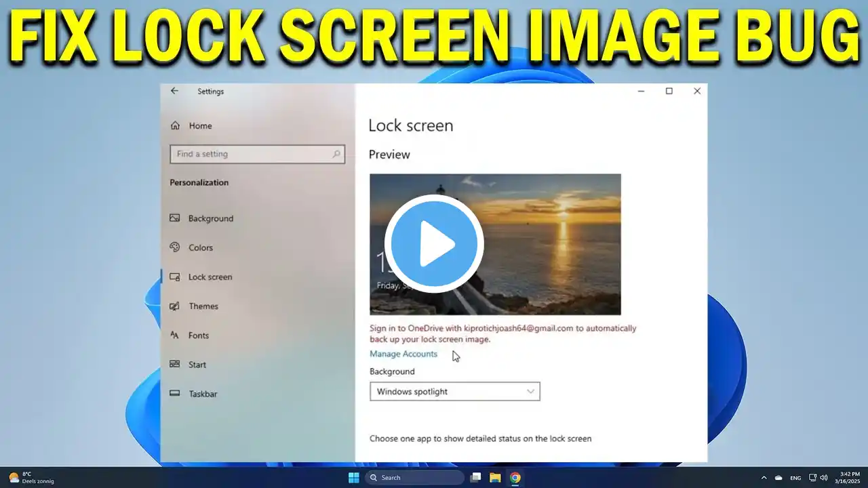Open the clock showing 3:42 PM
This screenshot has height=488, width=868.
(x=849, y=477)
